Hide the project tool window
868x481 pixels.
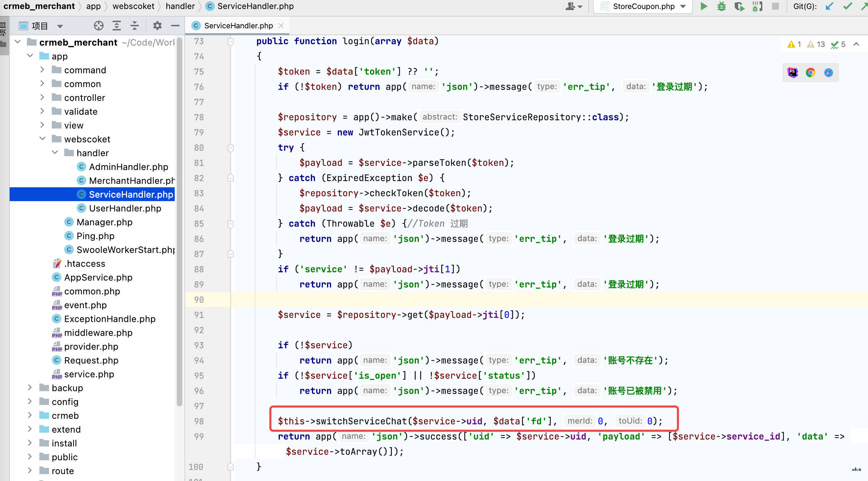pyautogui.click(x=175, y=26)
